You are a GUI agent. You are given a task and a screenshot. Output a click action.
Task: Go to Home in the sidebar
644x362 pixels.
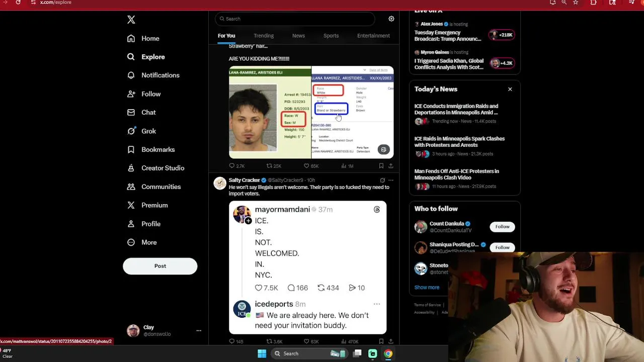[x=143, y=38]
